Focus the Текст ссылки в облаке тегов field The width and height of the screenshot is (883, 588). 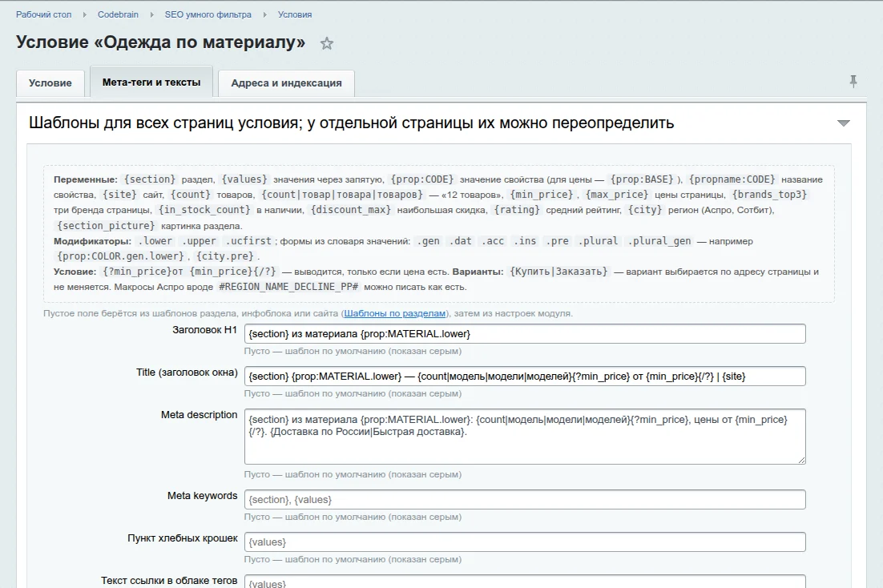pos(525,582)
